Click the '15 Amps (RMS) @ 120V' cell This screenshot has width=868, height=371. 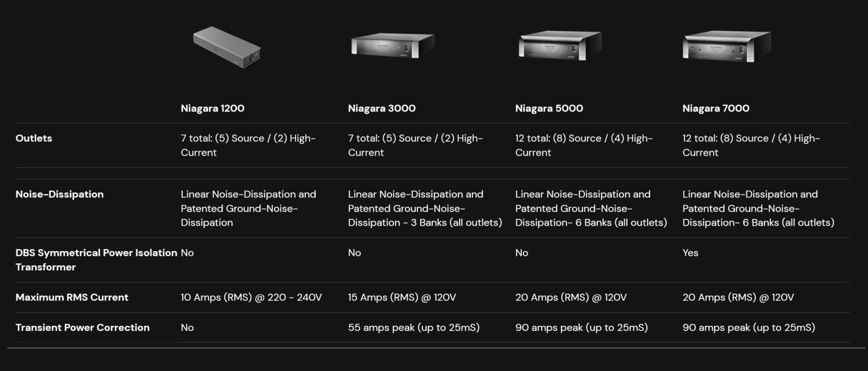click(x=402, y=297)
